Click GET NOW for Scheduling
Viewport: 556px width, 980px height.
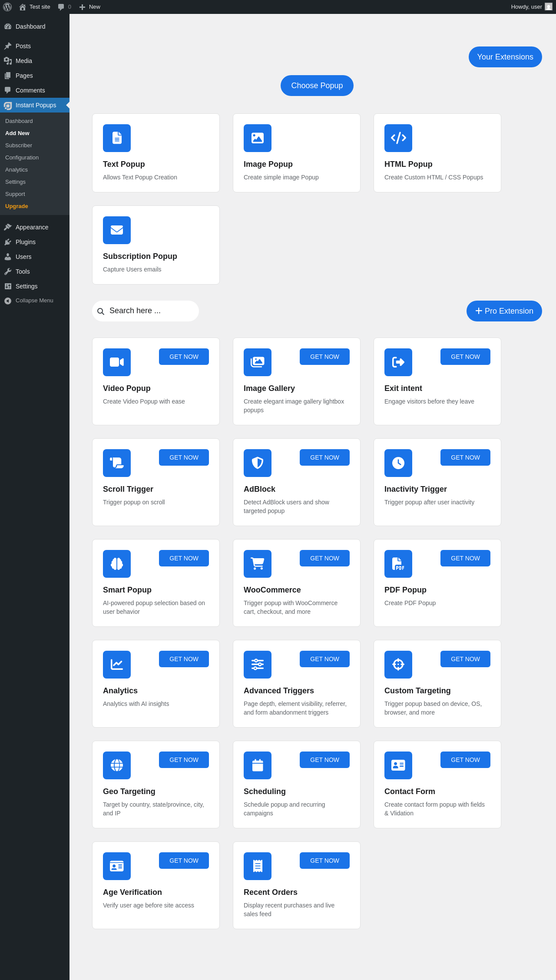click(324, 760)
